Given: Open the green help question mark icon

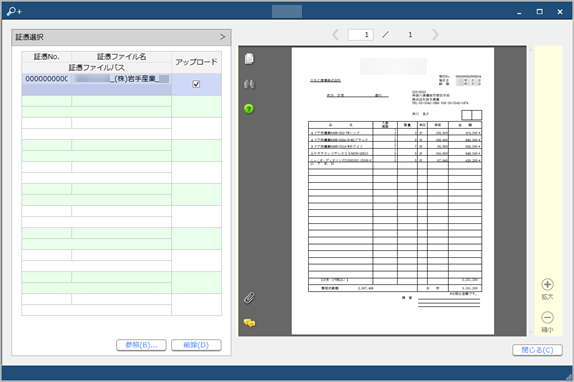Looking at the screenshot, I should (x=249, y=109).
